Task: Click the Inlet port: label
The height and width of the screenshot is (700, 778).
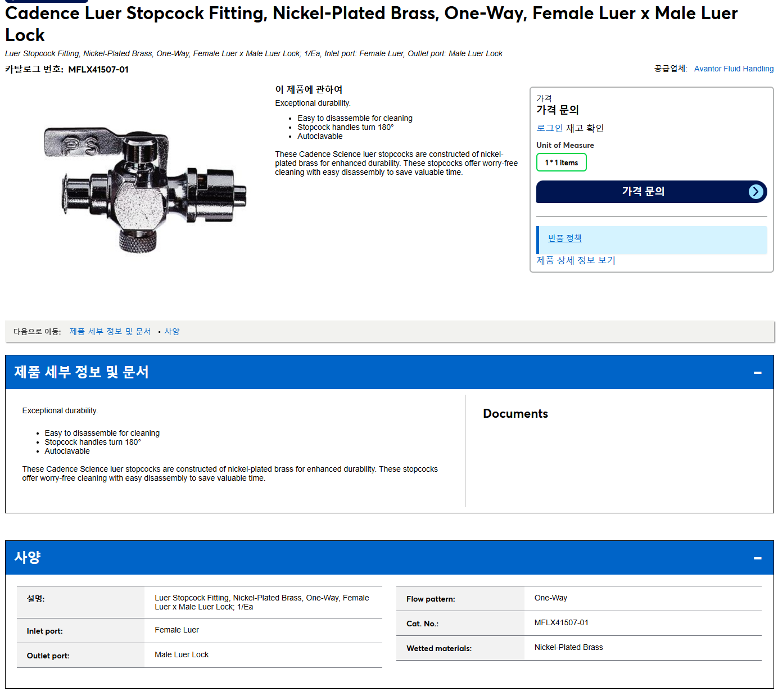Action: (45, 631)
